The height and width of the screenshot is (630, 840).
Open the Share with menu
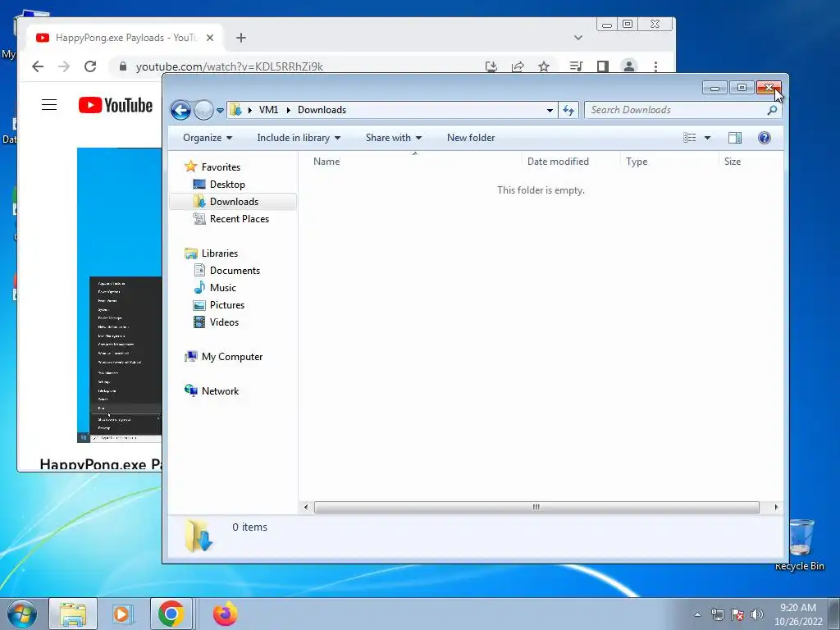(394, 138)
